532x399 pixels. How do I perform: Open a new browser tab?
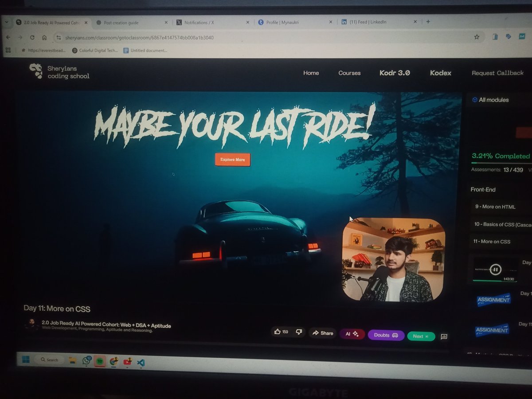[x=428, y=21]
